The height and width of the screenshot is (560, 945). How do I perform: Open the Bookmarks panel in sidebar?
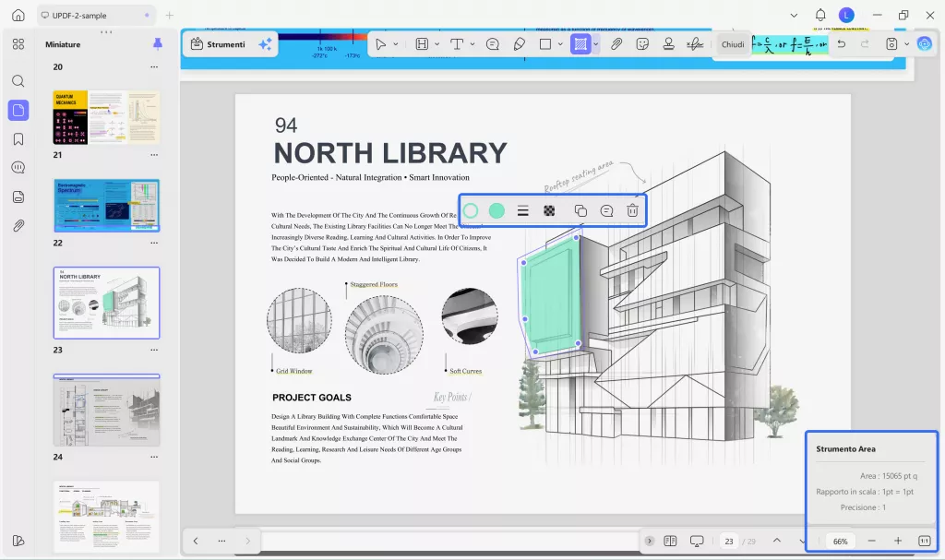pos(18,139)
